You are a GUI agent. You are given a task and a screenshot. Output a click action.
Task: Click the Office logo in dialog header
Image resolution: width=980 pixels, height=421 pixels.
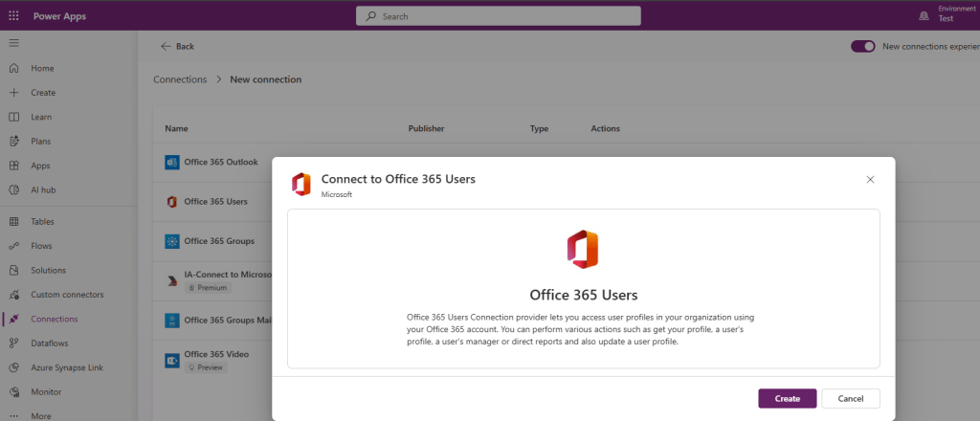tap(301, 184)
